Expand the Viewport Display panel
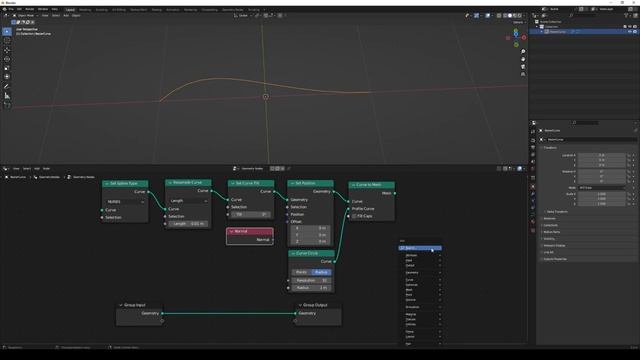The width and height of the screenshot is (640, 360). [x=554, y=246]
